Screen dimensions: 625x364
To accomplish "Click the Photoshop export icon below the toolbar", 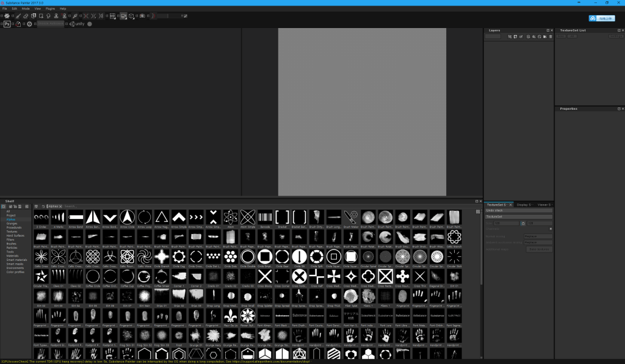I will (6, 24).
